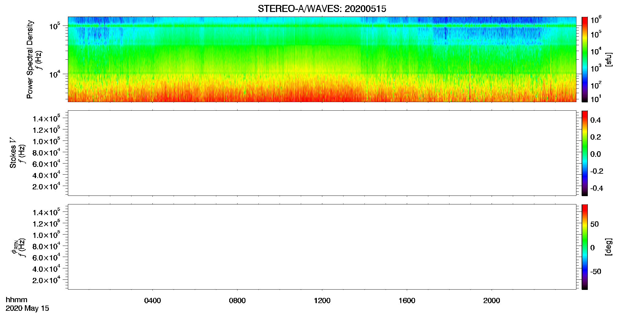Click the title STEREO-A/WAVES: 20200515
The width and height of the screenshot is (644, 332).
click(322, 9)
